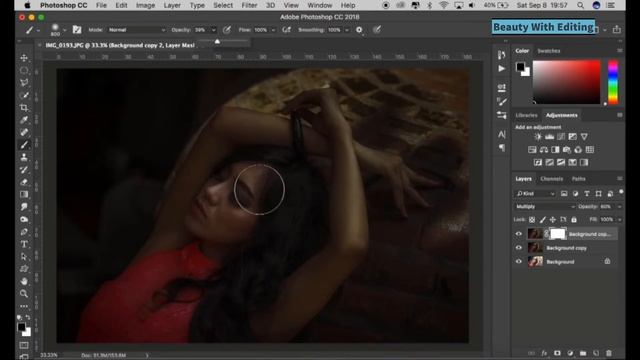Screen dimensions: 640x360
Task: Open the brush settings panel toggle
Action: coord(77,30)
